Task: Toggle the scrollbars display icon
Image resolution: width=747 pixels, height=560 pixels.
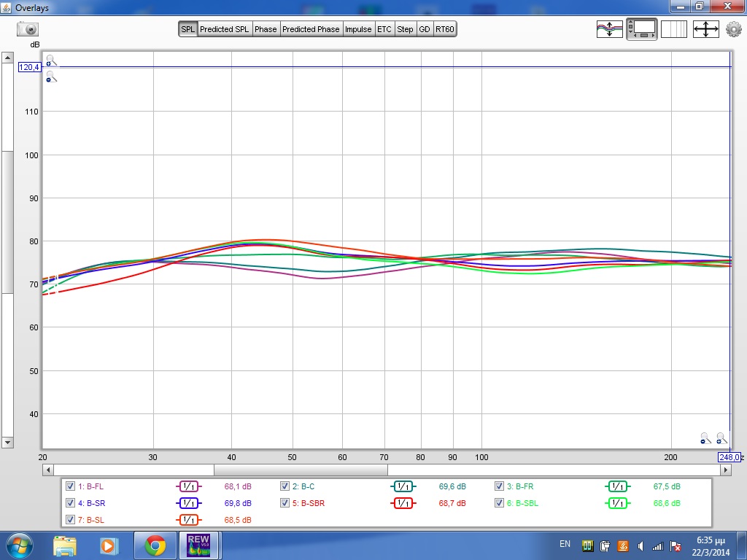Action: (642, 29)
